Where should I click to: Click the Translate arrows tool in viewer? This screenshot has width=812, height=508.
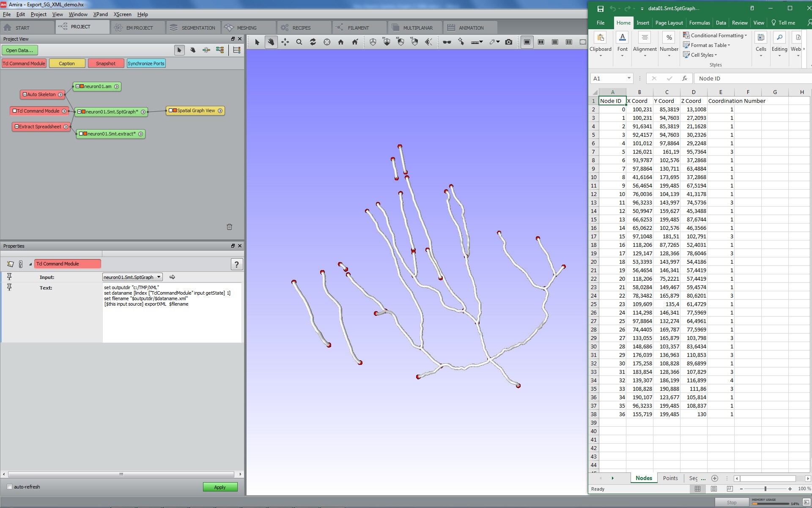coord(285,42)
